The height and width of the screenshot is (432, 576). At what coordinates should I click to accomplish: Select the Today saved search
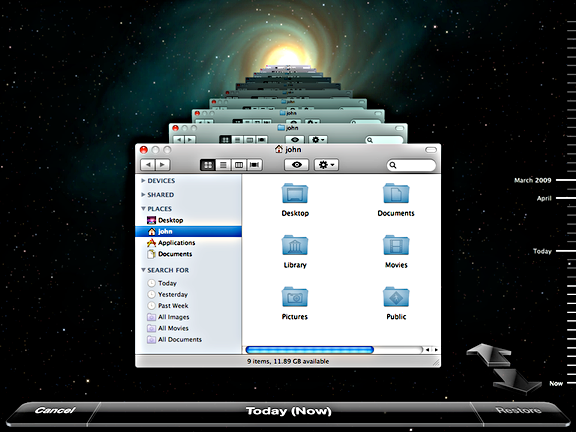click(x=188, y=283)
